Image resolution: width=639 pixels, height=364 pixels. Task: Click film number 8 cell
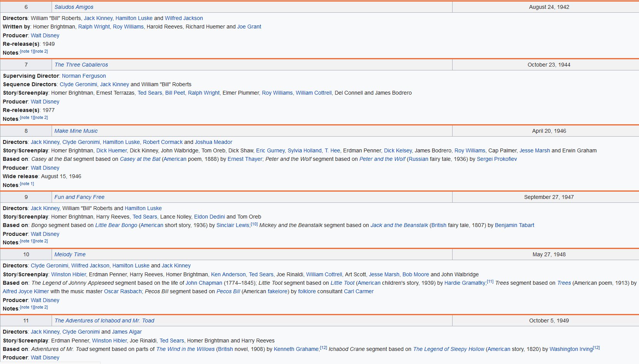pos(26,131)
